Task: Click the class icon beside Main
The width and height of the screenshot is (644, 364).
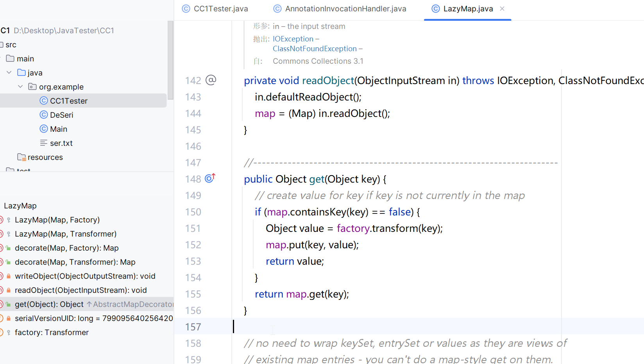Action: 44,129
